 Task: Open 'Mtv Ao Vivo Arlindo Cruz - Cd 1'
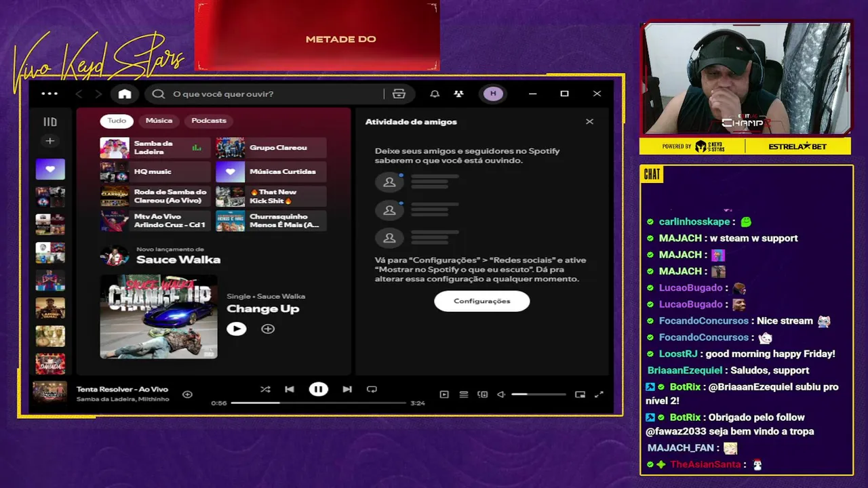coord(155,221)
